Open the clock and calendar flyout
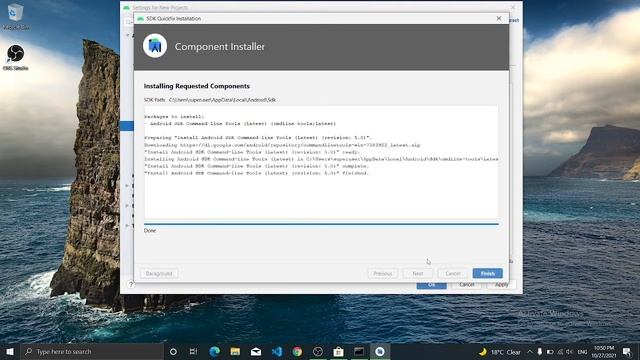Screen dimensions: 640x360 pos(604,352)
